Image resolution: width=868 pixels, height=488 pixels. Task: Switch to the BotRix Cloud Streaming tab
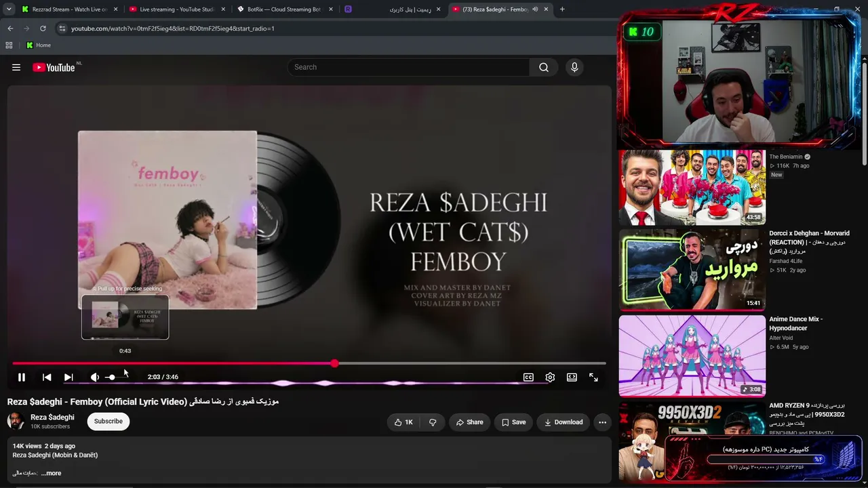point(284,9)
